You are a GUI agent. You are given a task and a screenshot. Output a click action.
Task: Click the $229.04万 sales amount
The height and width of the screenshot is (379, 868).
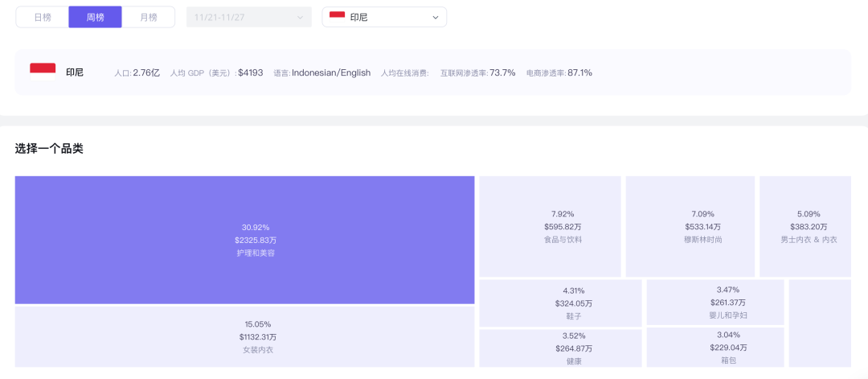click(x=728, y=348)
